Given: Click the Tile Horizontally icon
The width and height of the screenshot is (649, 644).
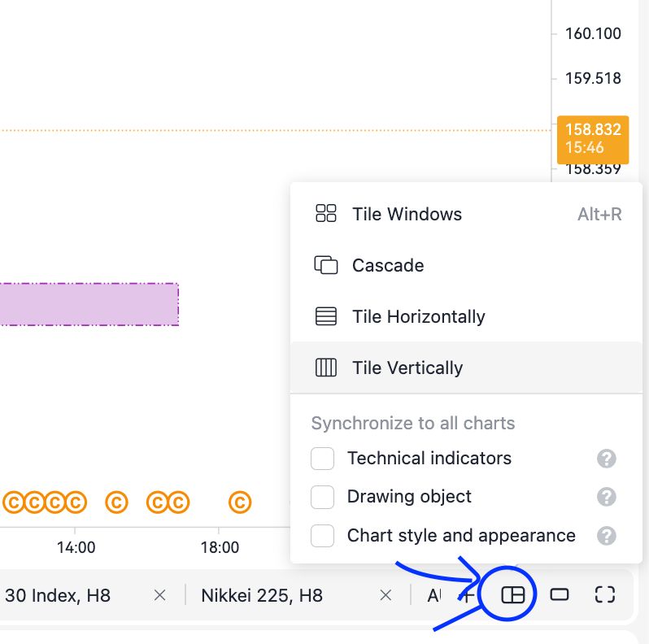Looking at the screenshot, I should tap(326, 316).
